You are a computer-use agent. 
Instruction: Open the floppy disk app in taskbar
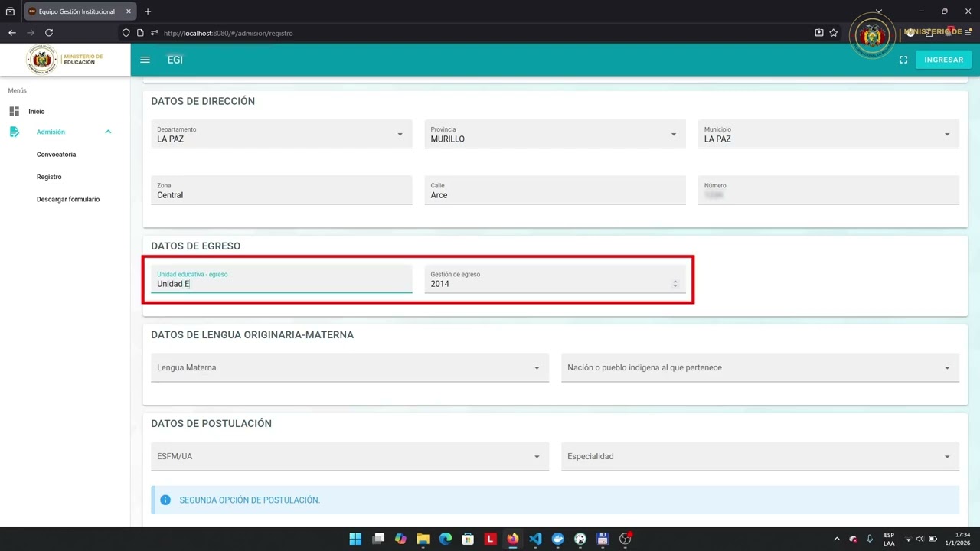603,539
